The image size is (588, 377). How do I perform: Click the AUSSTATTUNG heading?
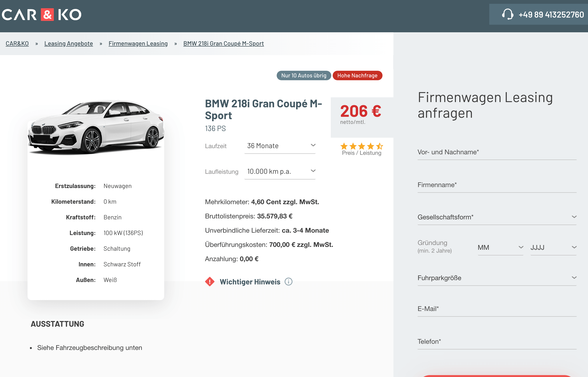(x=57, y=324)
